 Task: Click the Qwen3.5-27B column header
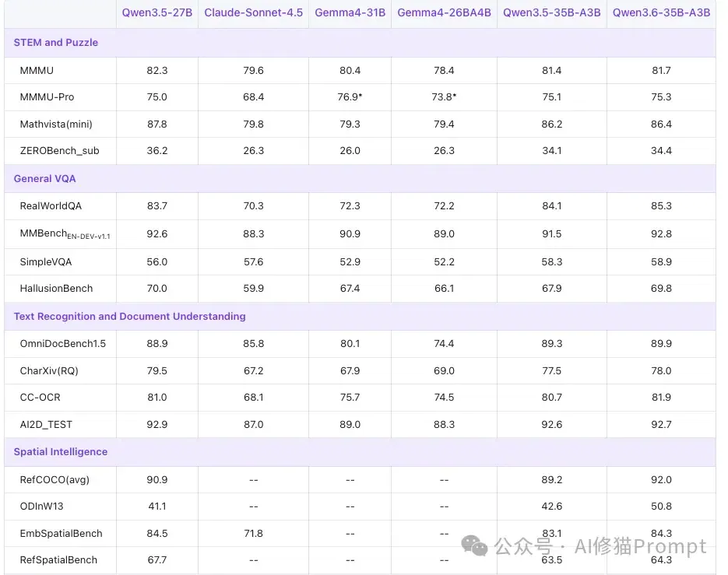(157, 12)
